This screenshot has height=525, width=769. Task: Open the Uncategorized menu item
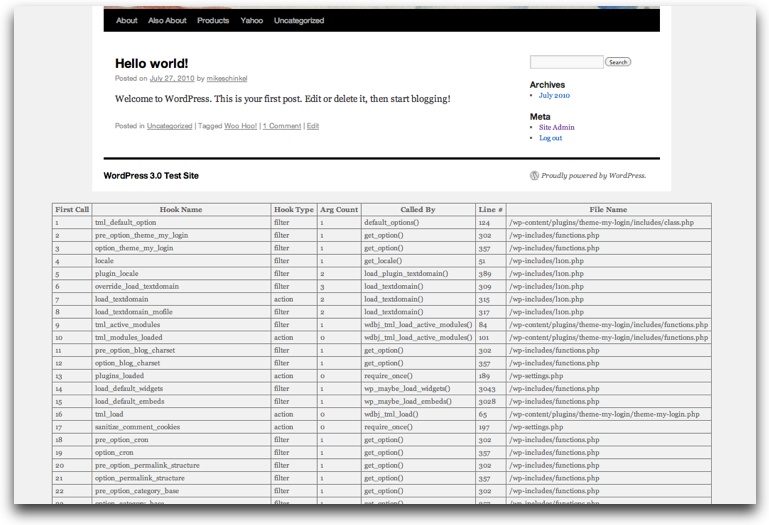pos(299,21)
